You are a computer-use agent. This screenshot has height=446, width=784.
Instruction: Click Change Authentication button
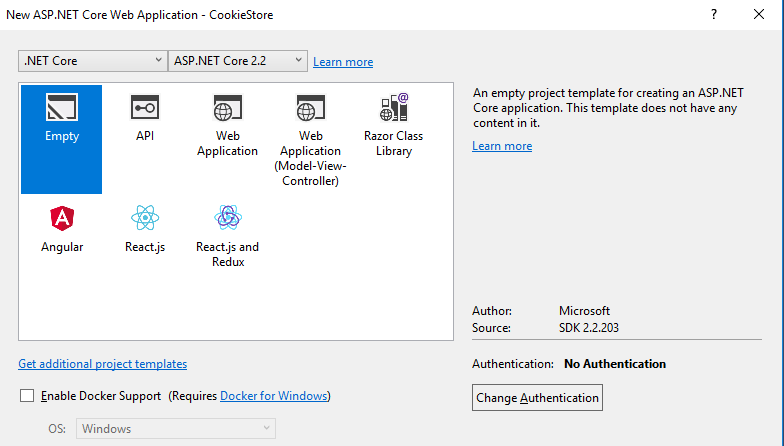pos(538,398)
